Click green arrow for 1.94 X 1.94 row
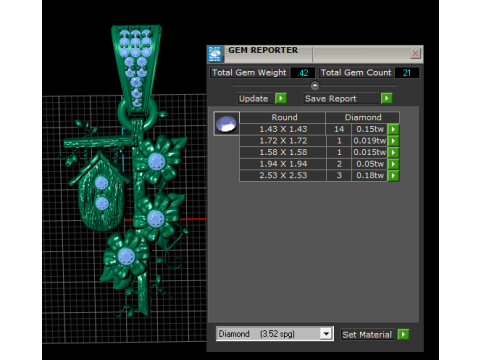The height and width of the screenshot is (360, 480). [x=393, y=164]
